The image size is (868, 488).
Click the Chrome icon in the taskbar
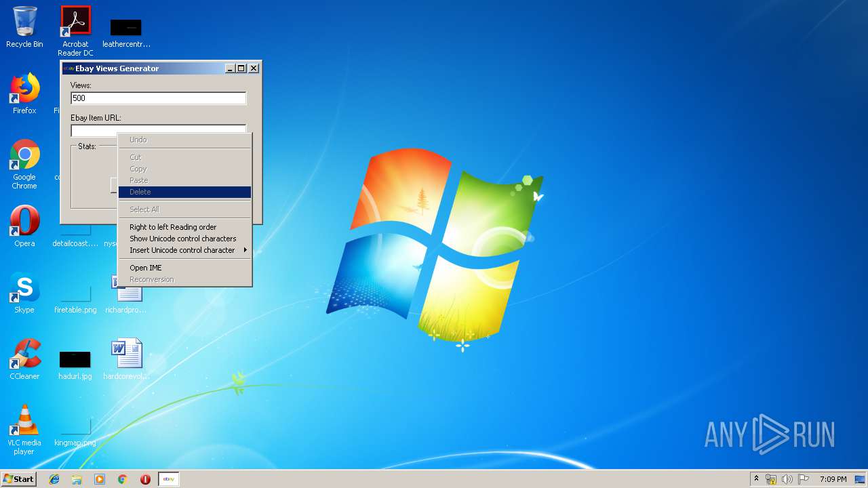pyautogui.click(x=123, y=479)
